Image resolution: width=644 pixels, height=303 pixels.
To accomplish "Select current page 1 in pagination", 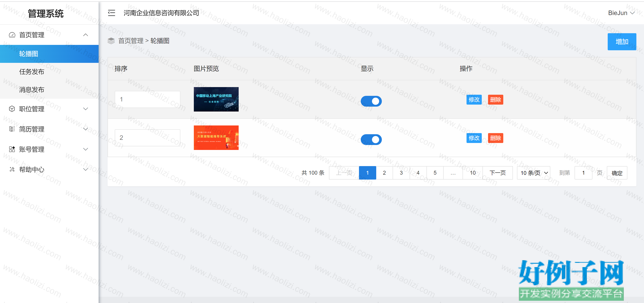I will click(x=367, y=173).
